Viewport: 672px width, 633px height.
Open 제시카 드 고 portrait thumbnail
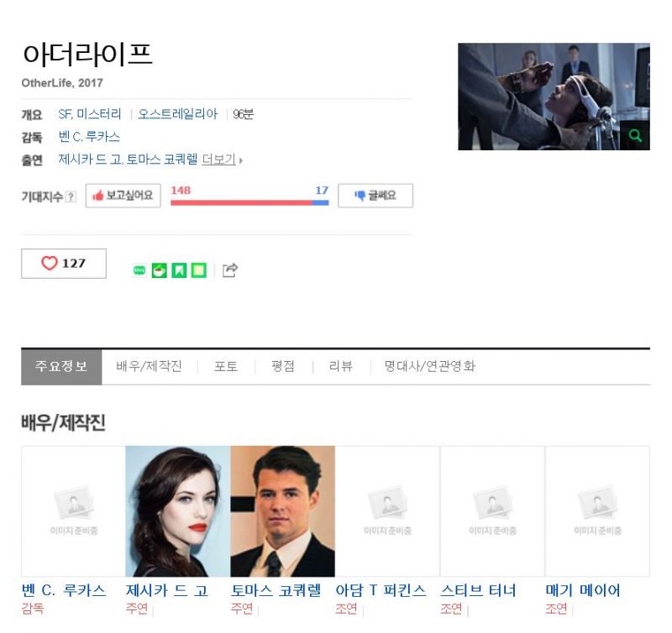(x=178, y=511)
